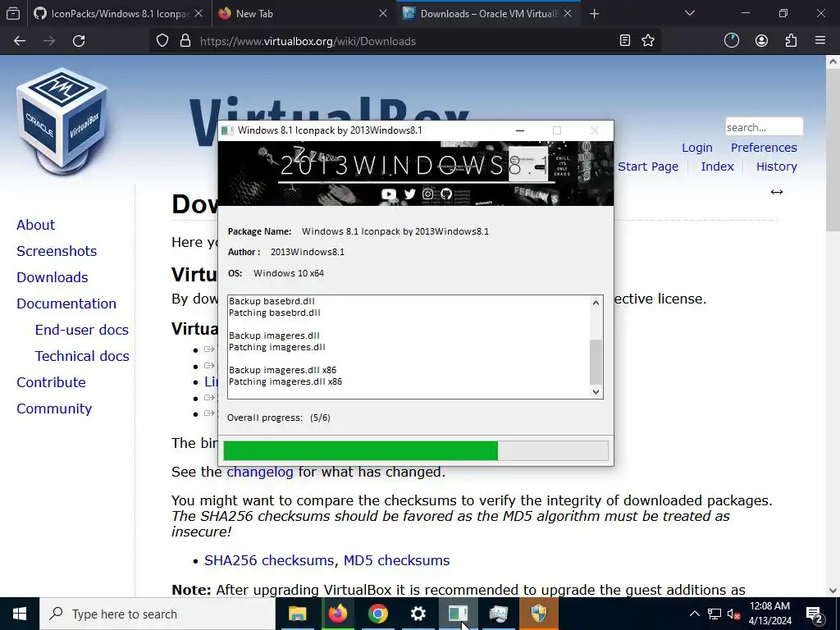The image size is (840, 630).
Task: Click circular timer icon in Firefox toolbar
Action: (731, 41)
